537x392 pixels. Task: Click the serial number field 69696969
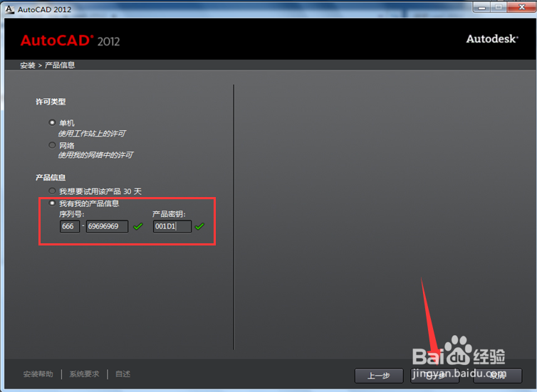[x=108, y=226]
